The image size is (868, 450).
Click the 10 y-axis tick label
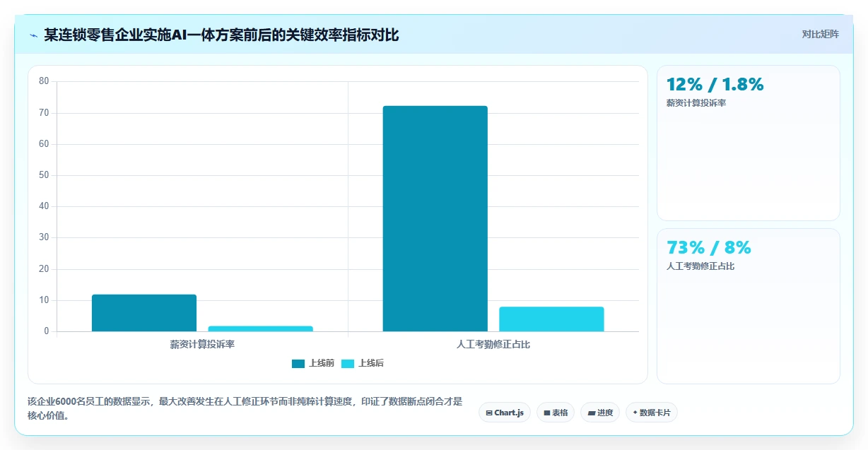click(44, 300)
